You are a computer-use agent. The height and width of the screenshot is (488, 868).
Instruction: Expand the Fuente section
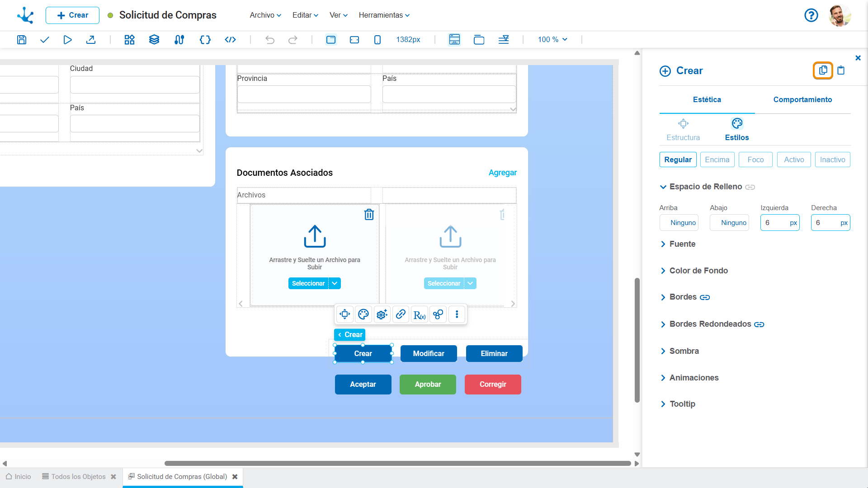click(682, 244)
